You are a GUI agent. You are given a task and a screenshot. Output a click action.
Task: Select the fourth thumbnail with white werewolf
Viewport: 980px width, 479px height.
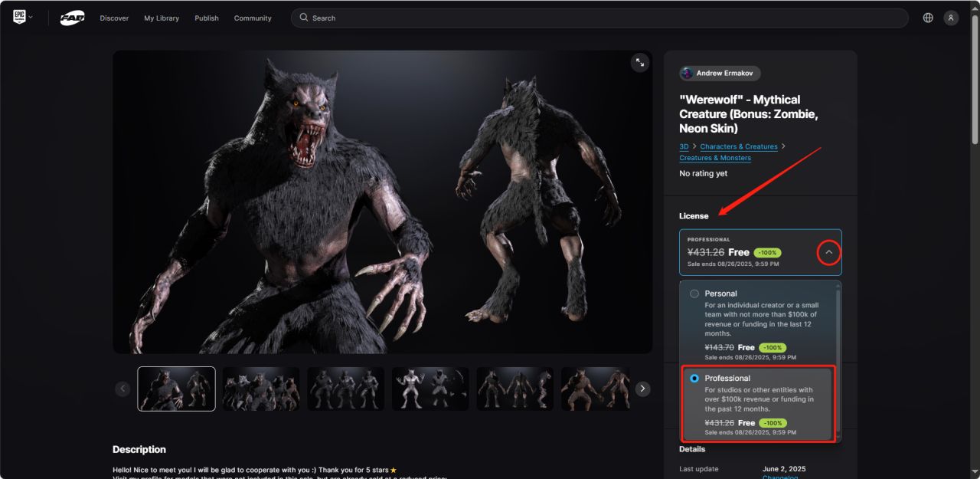click(430, 389)
